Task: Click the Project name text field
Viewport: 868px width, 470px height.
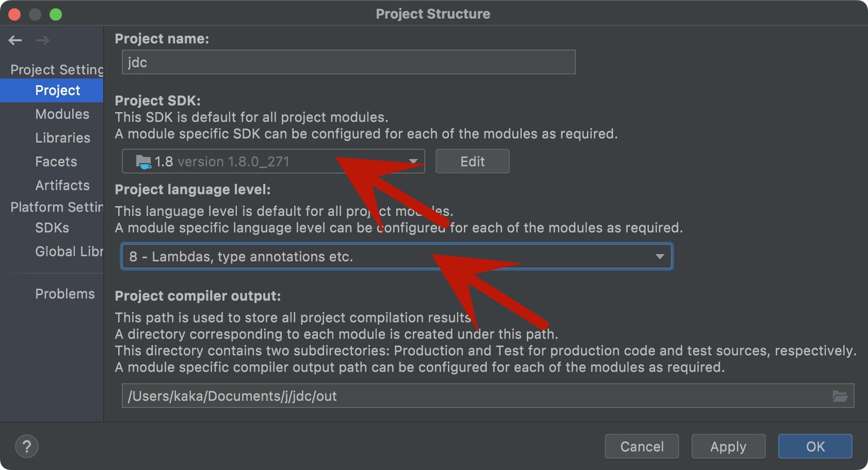Action: click(x=348, y=62)
